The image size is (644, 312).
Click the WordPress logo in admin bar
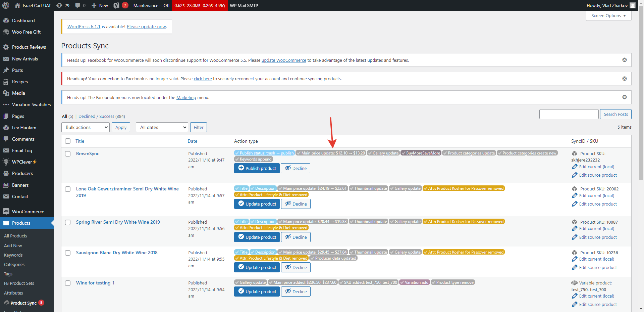pyautogui.click(x=6, y=5)
